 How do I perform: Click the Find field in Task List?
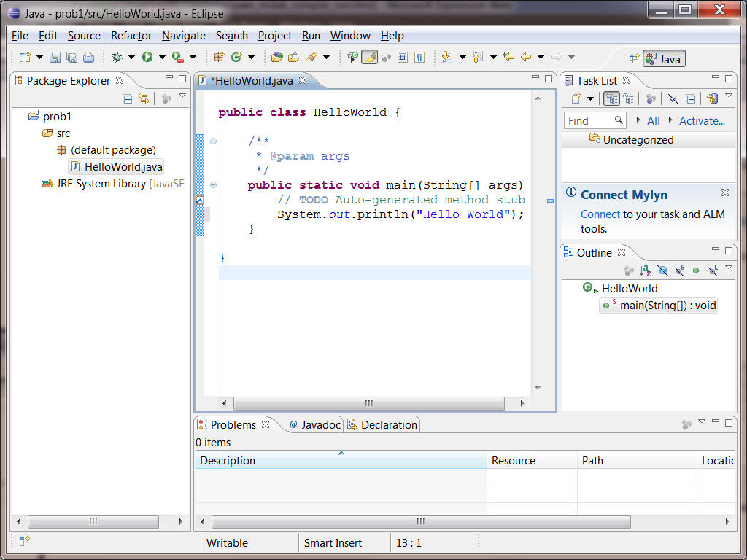595,120
